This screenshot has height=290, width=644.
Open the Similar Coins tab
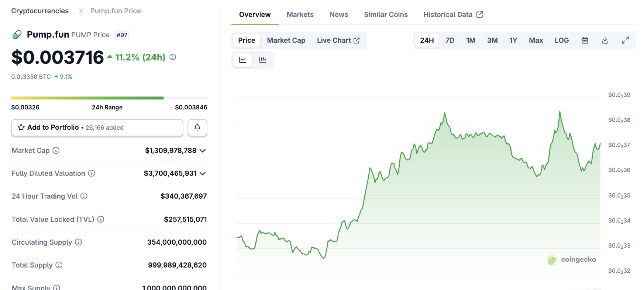pos(386,15)
